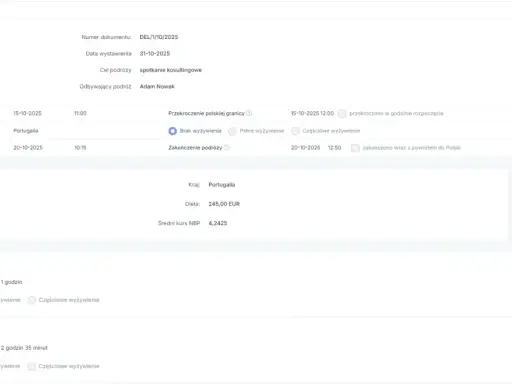Click the Przekroczenie polskiej granicy label
Viewport: 512px width, 384px height.
206,113
